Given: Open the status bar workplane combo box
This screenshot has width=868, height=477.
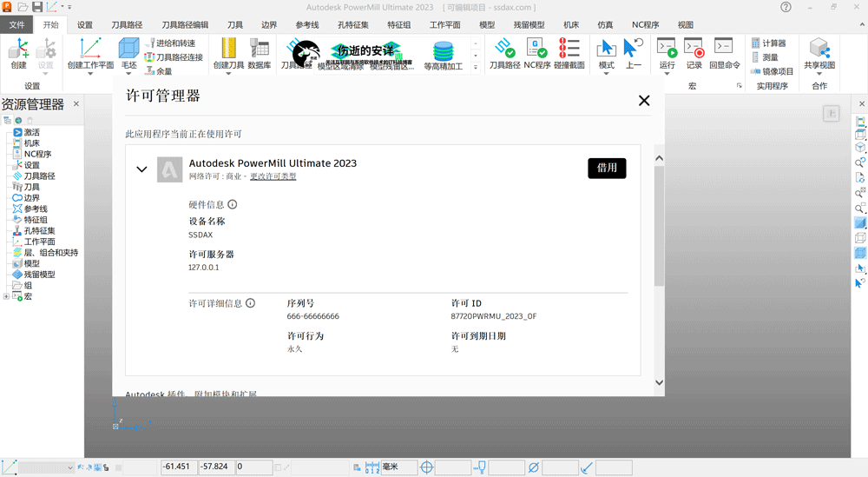Looking at the screenshot, I should tap(47, 467).
